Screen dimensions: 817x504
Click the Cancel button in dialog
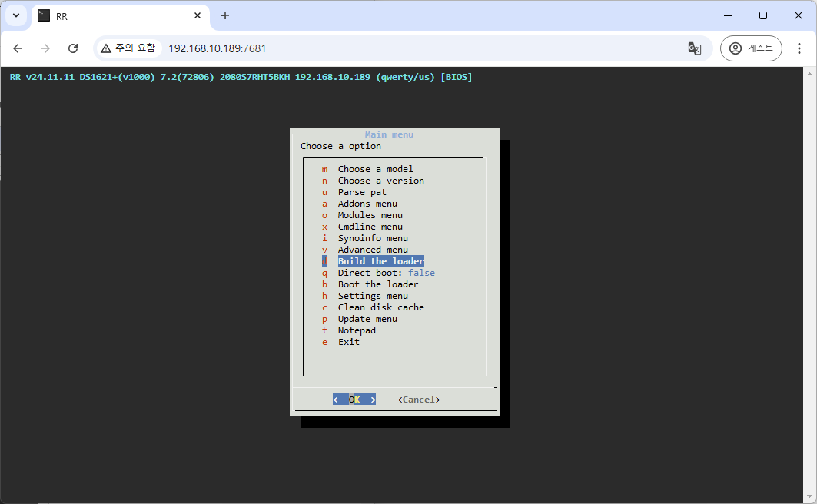pos(419,400)
